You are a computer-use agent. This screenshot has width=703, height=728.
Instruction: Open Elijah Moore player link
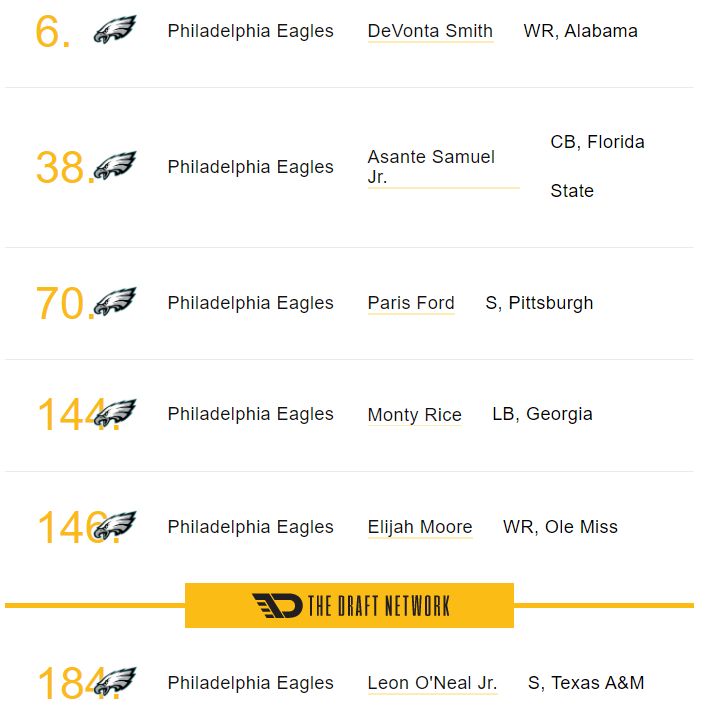[x=420, y=527]
